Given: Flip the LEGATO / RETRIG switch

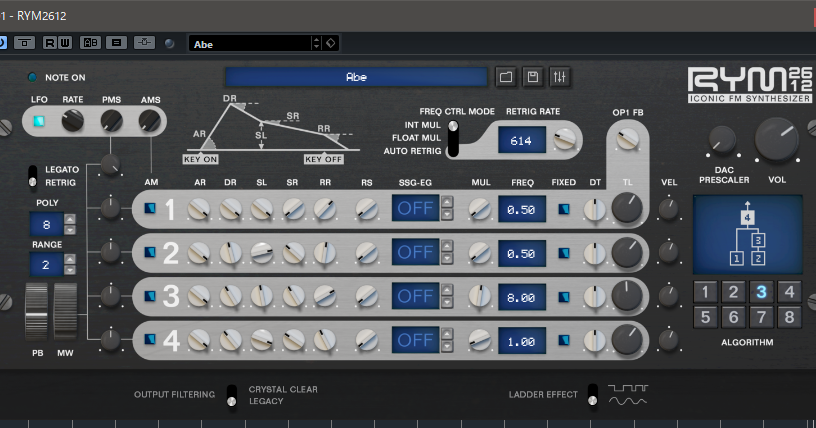Looking at the screenshot, I should (32, 176).
